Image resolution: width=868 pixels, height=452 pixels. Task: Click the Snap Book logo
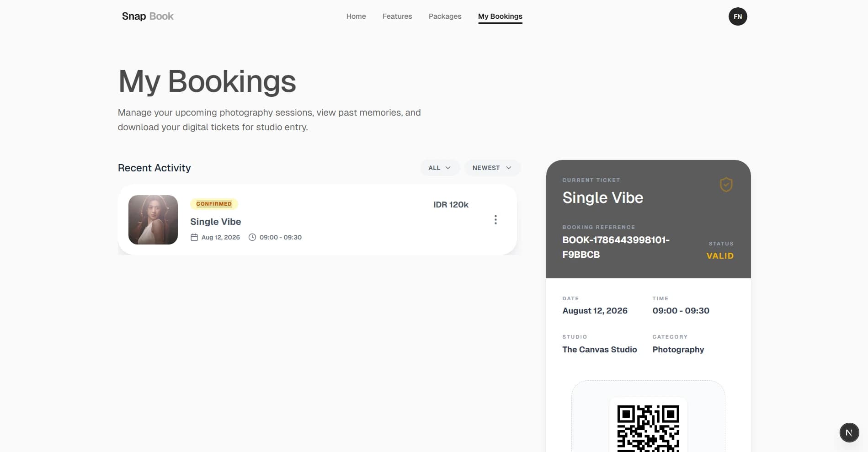tap(148, 16)
